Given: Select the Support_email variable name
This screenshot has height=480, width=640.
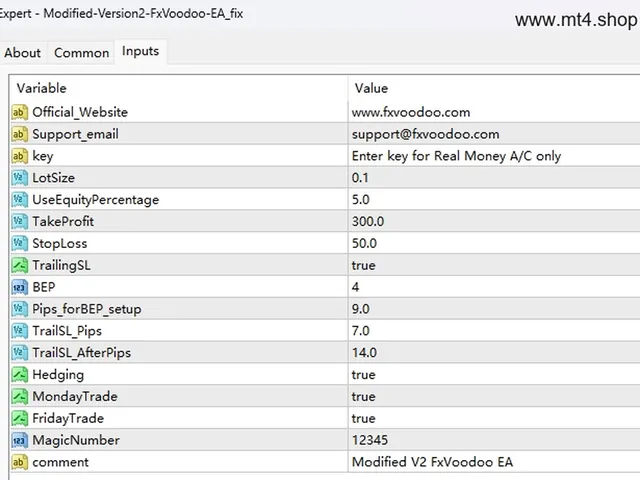Looking at the screenshot, I should coord(76,134).
